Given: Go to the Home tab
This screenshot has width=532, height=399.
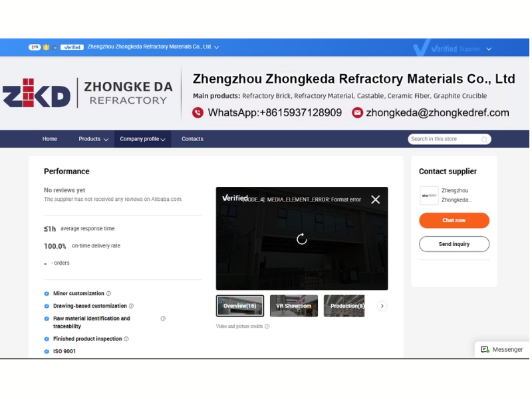Looking at the screenshot, I should point(50,139).
